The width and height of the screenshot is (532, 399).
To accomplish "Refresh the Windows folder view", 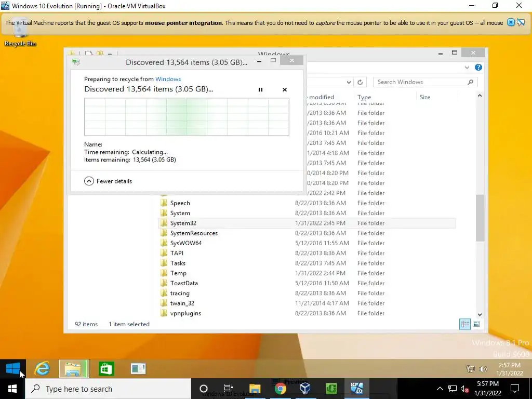I will click(x=360, y=82).
